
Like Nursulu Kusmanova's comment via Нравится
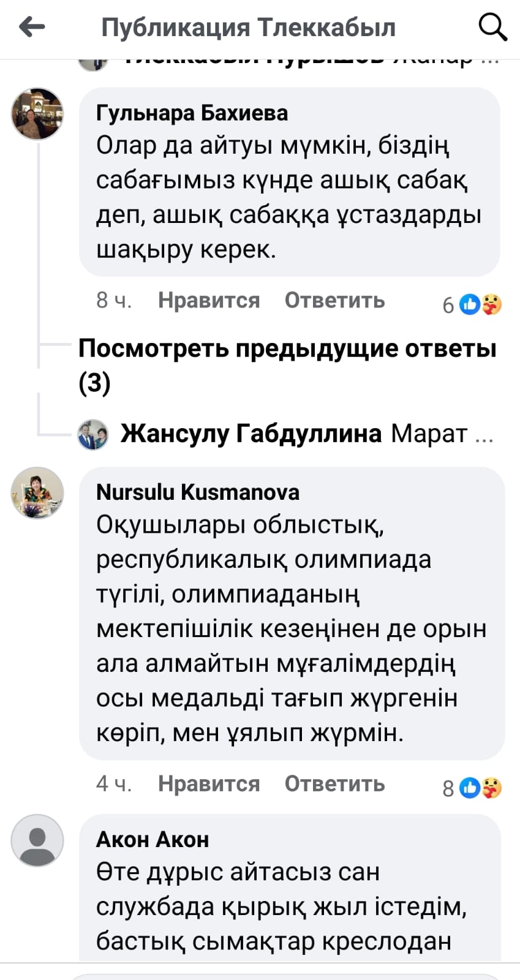209,783
